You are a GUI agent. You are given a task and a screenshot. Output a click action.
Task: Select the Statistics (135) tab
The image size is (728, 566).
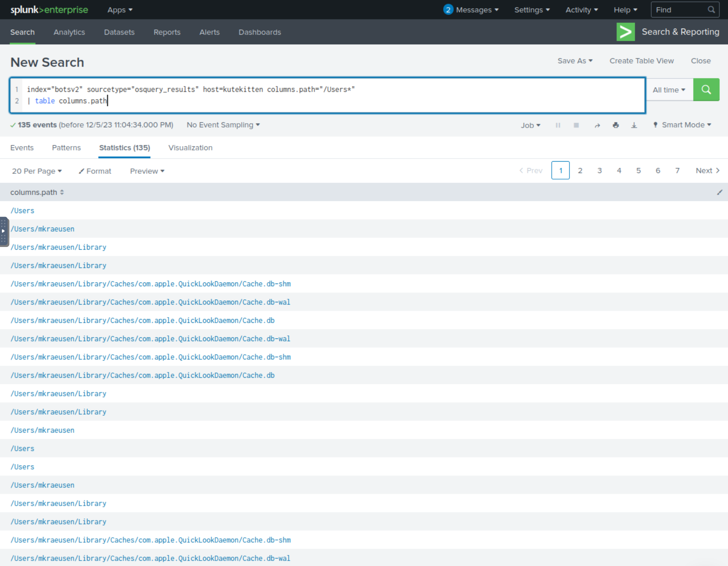point(125,148)
